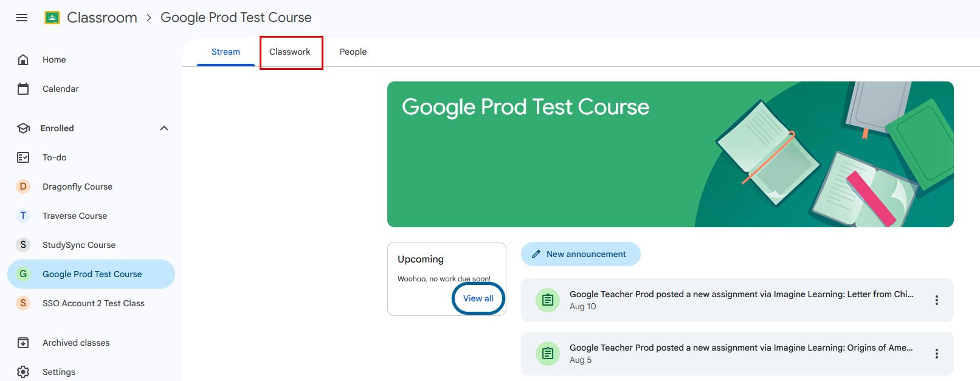
Task: Click the SSO Account 2 Test Class avatar
Action: (x=23, y=303)
